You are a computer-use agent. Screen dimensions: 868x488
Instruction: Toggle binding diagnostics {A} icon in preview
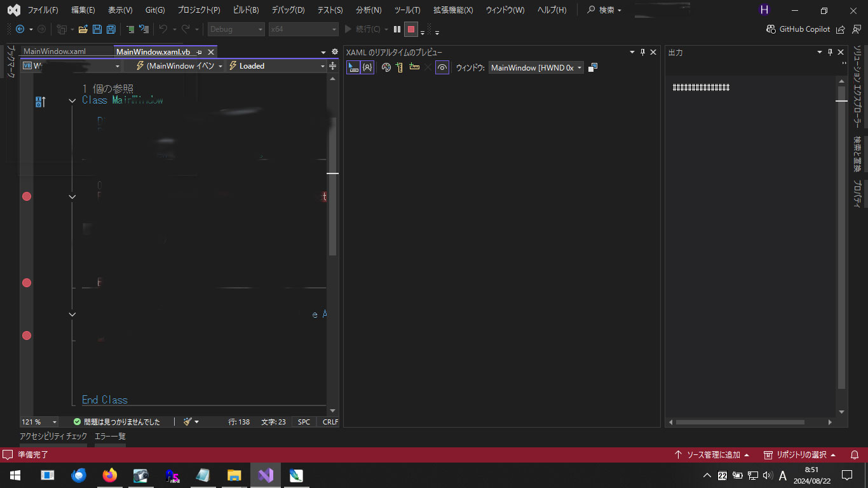coord(367,67)
